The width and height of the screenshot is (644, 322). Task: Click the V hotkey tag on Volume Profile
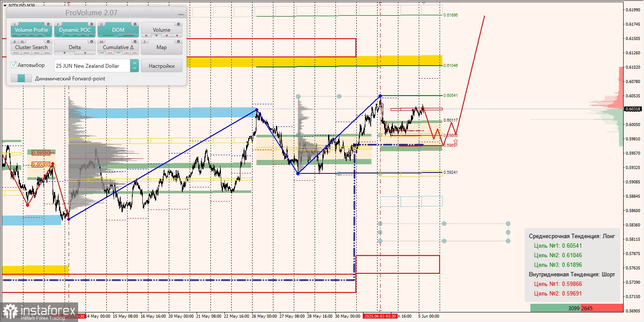pos(15,24)
